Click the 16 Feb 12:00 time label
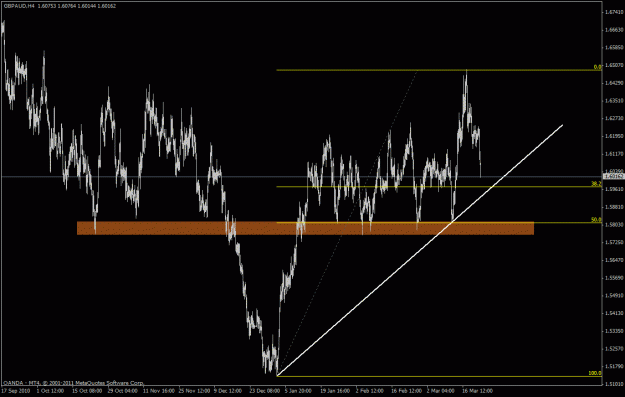Viewport: 625px width, 397px height. click(x=406, y=391)
